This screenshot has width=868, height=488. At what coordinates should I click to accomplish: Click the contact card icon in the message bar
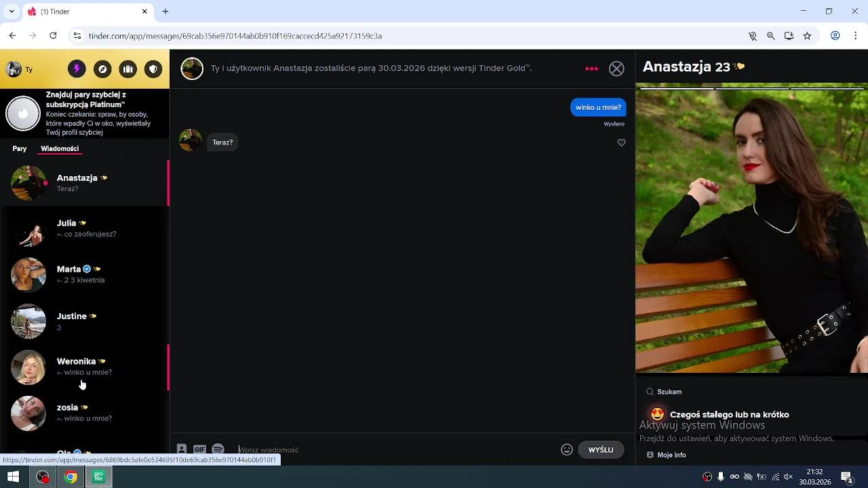coord(182,449)
